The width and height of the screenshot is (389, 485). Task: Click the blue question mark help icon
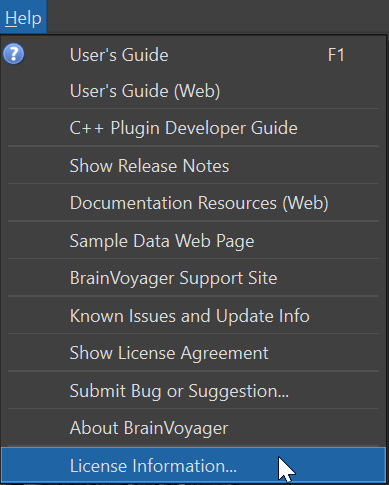(14, 54)
